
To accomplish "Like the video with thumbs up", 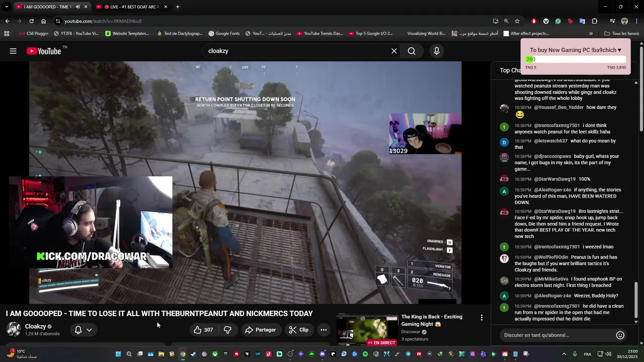I will coord(203,330).
